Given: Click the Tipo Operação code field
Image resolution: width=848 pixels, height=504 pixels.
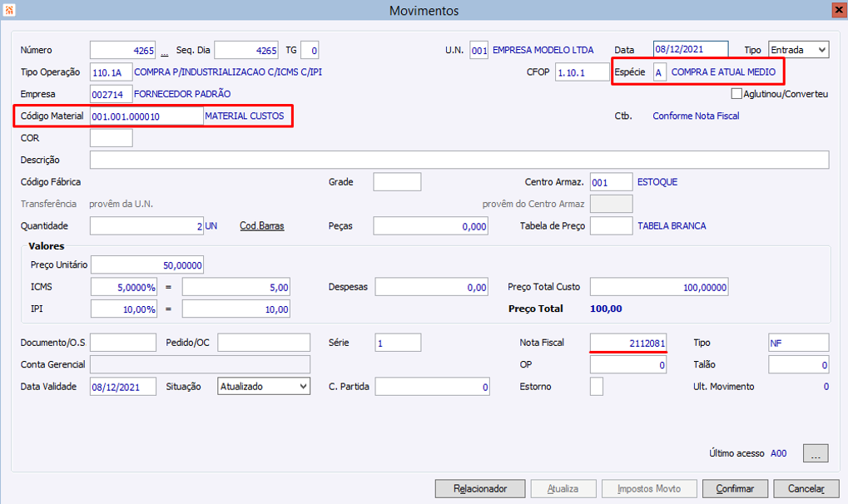Looking at the screenshot, I should [x=111, y=72].
